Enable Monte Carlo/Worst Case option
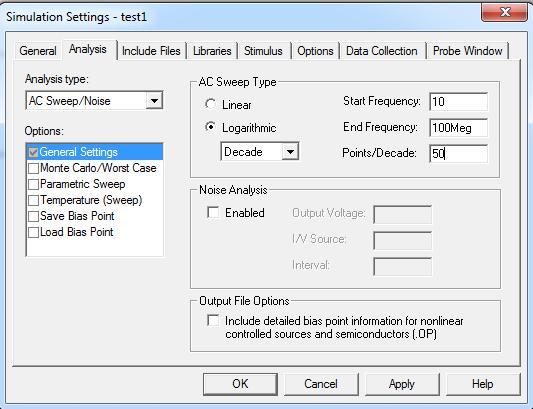 [33, 168]
